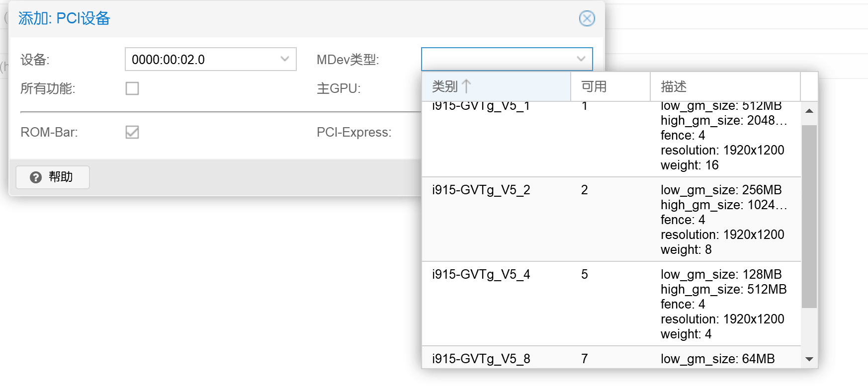868x389 pixels.
Task: Pick the i915-GVTg_V5_8 option
Action: click(x=481, y=359)
